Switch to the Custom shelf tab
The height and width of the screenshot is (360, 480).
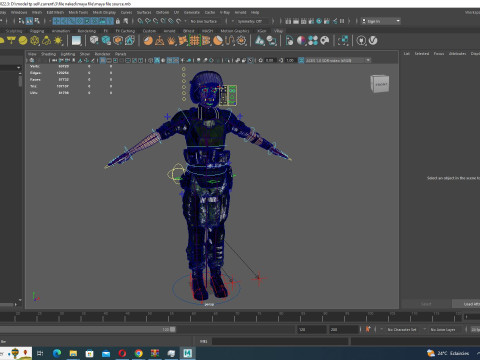[149, 31]
